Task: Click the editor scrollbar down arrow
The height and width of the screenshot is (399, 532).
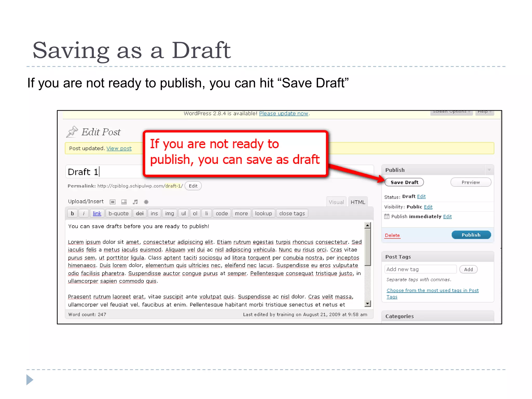Action: tap(367, 303)
